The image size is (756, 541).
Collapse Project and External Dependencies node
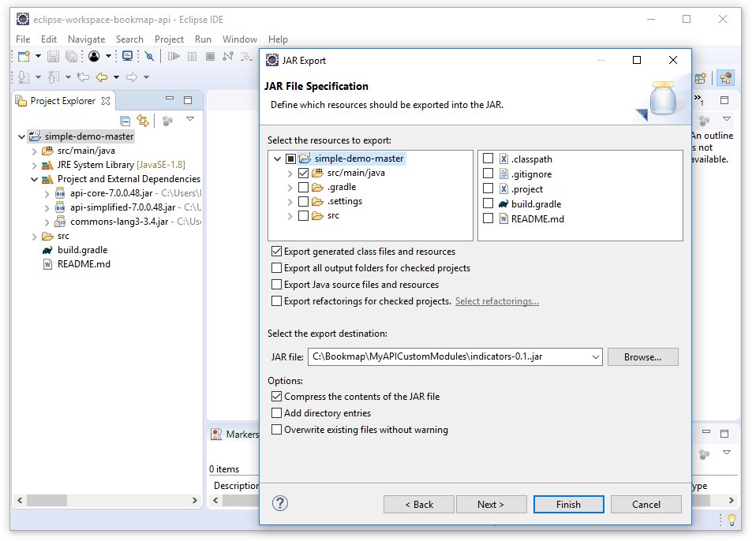[34, 179]
